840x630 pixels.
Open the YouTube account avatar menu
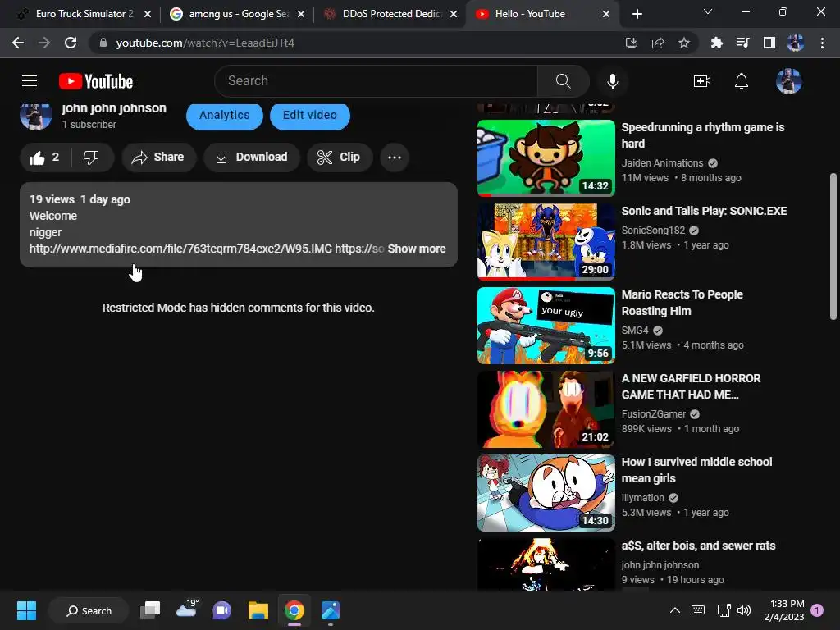(788, 81)
